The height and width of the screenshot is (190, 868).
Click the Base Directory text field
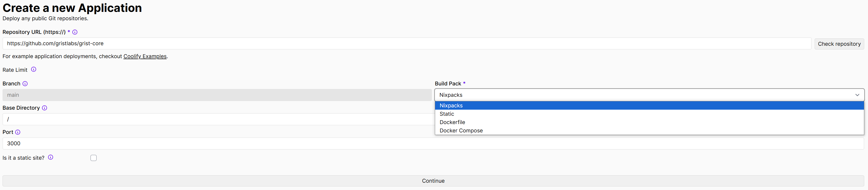[216, 119]
